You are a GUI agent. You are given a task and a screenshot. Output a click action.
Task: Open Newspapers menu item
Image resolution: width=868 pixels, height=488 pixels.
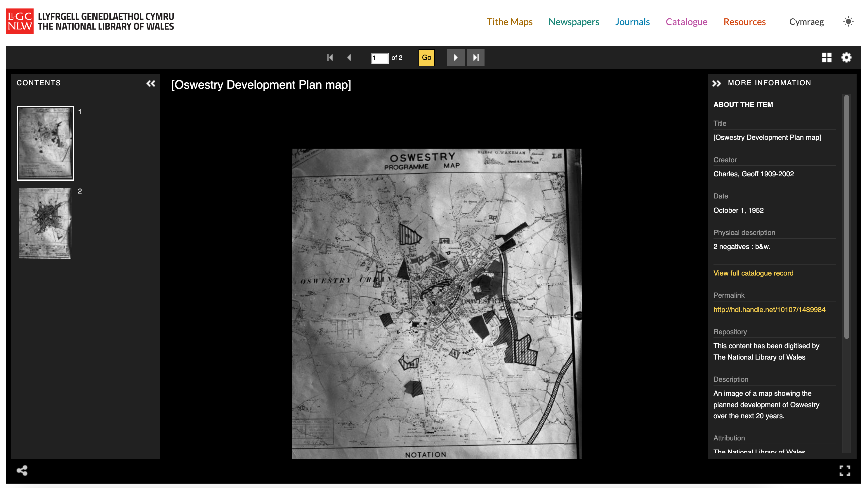[574, 22]
